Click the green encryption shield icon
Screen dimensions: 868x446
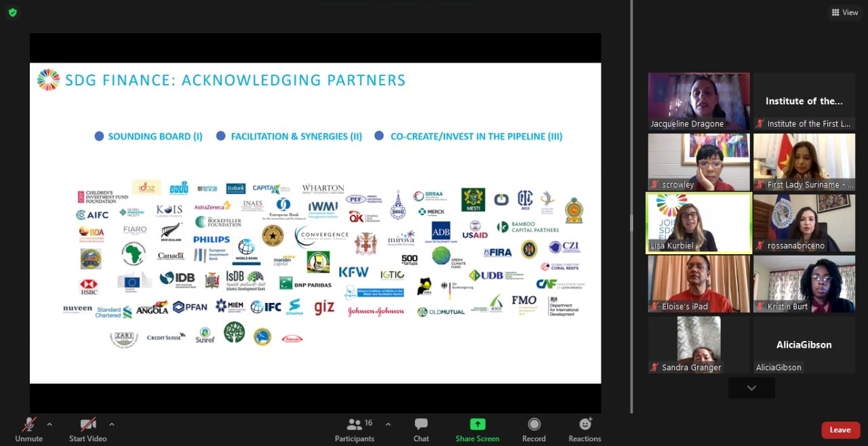click(x=13, y=12)
